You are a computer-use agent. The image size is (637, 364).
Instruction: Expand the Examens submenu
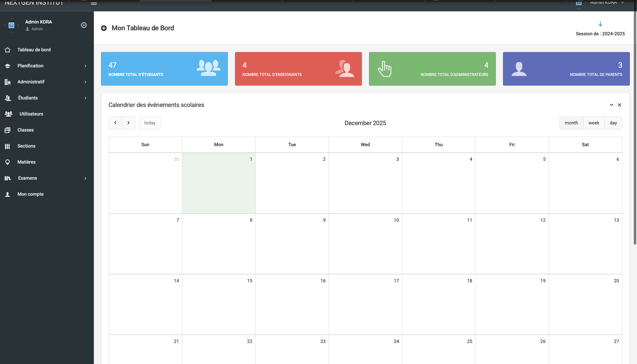pos(85,178)
